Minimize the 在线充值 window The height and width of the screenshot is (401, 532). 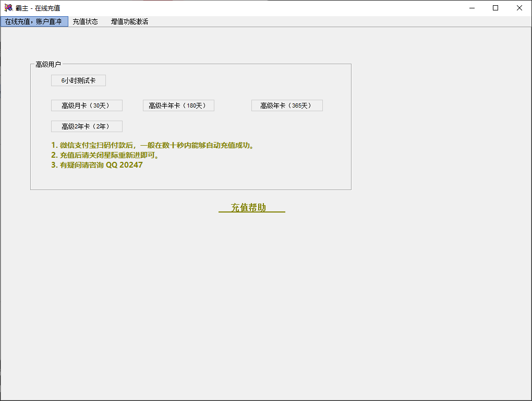(x=471, y=8)
